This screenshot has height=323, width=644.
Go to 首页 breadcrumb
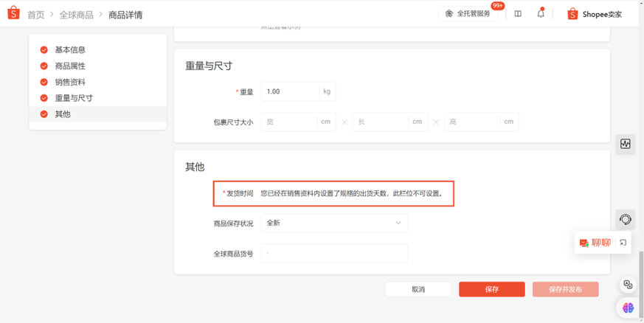(x=35, y=15)
